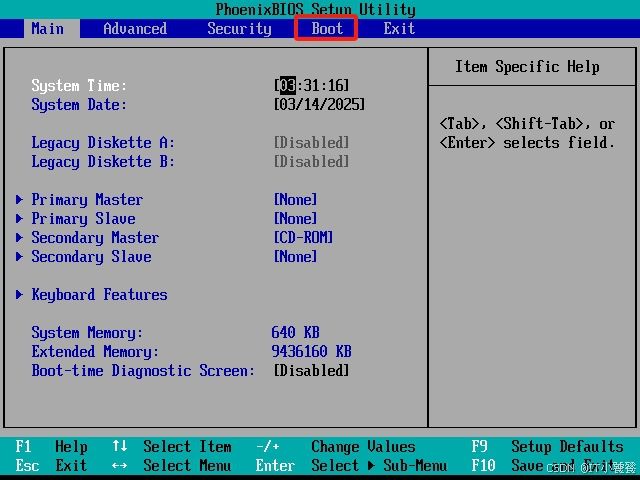Image resolution: width=640 pixels, height=480 pixels.
Task: Open Keyboard Features sub-menu
Action: click(100, 295)
